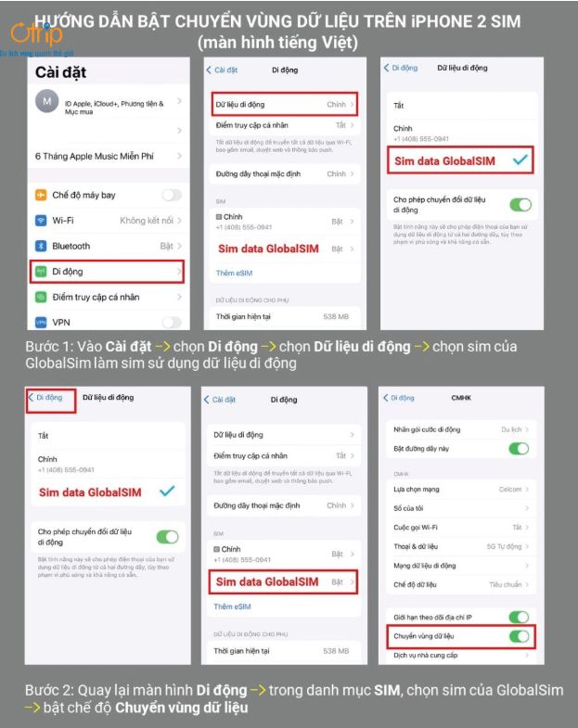Toggle the Chế độ máy bay switch
This screenshot has width=578, height=728.
click(x=172, y=195)
